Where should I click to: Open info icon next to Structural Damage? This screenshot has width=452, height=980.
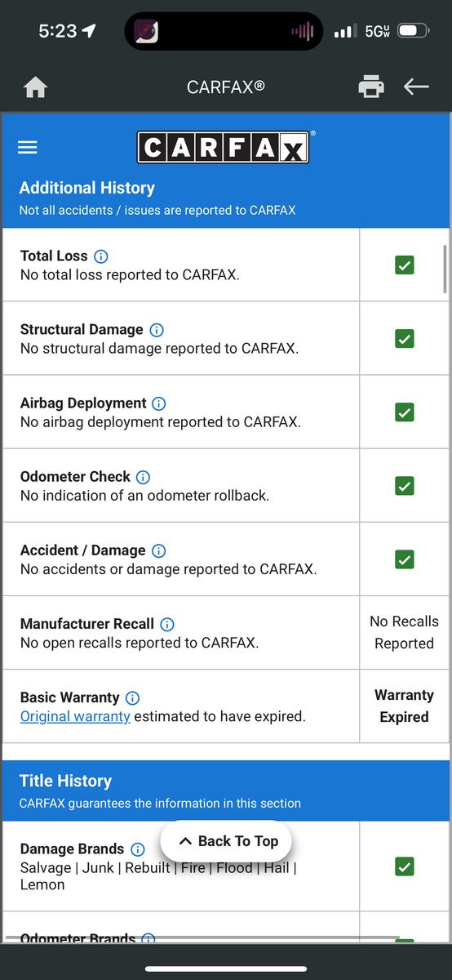[157, 330]
